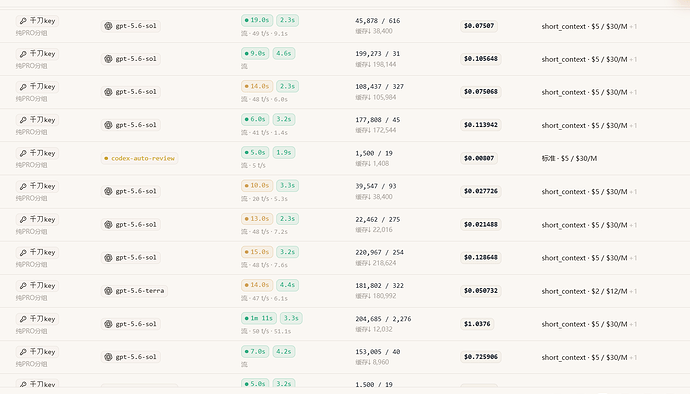Click the model logo in the $0.105648 row
This screenshot has height=394, width=690.
tap(108, 59)
